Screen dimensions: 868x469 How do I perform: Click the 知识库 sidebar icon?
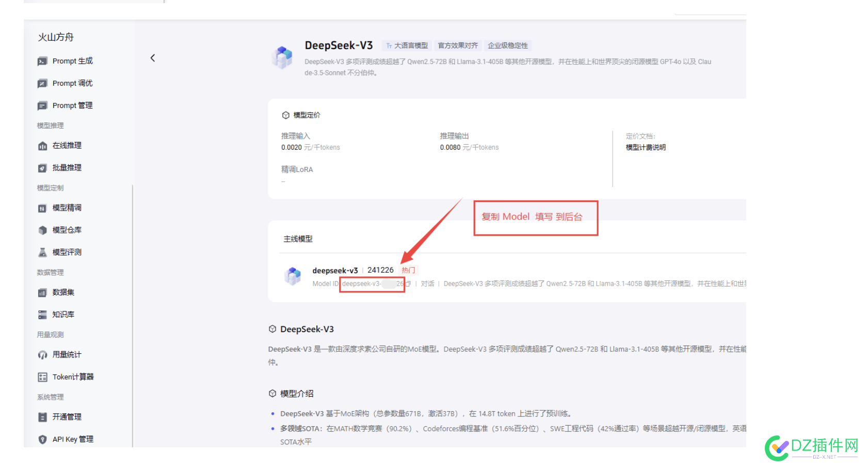(42, 315)
